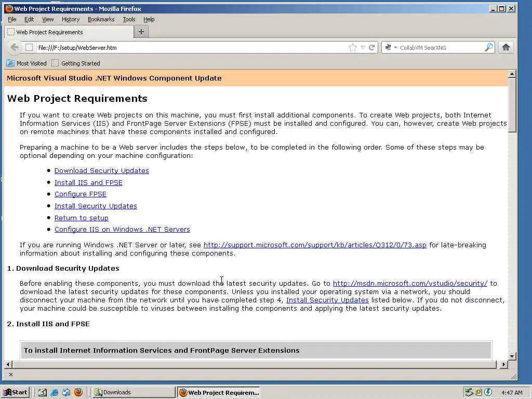Viewport: 532px width, 399px height.
Task: Open the Edit menu
Action: coord(29,19)
